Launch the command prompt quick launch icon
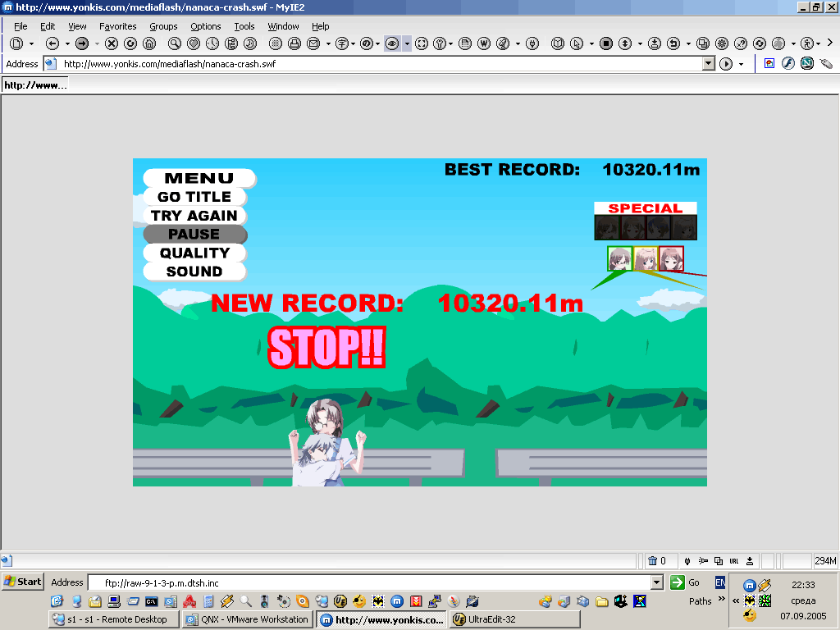The height and width of the screenshot is (630, 840). [152, 601]
